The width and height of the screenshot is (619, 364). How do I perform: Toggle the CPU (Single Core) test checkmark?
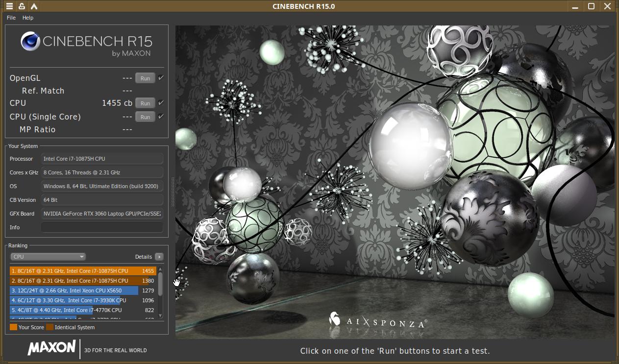point(161,117)
